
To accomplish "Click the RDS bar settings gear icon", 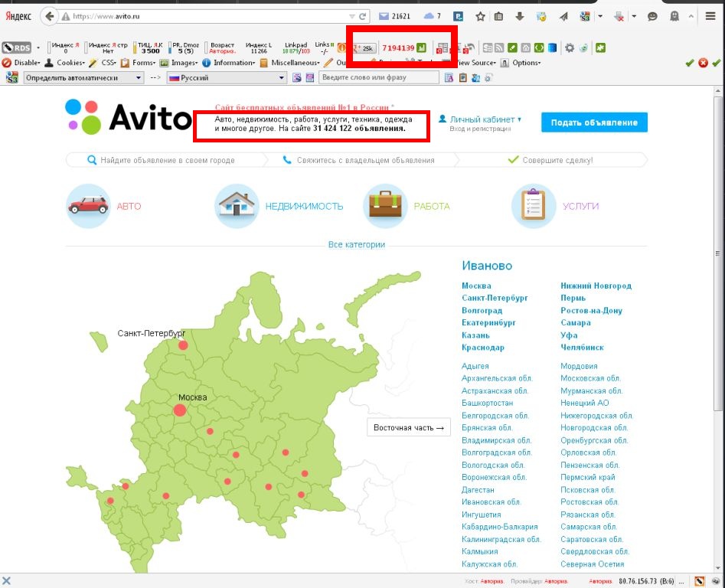I will point(570,47).
